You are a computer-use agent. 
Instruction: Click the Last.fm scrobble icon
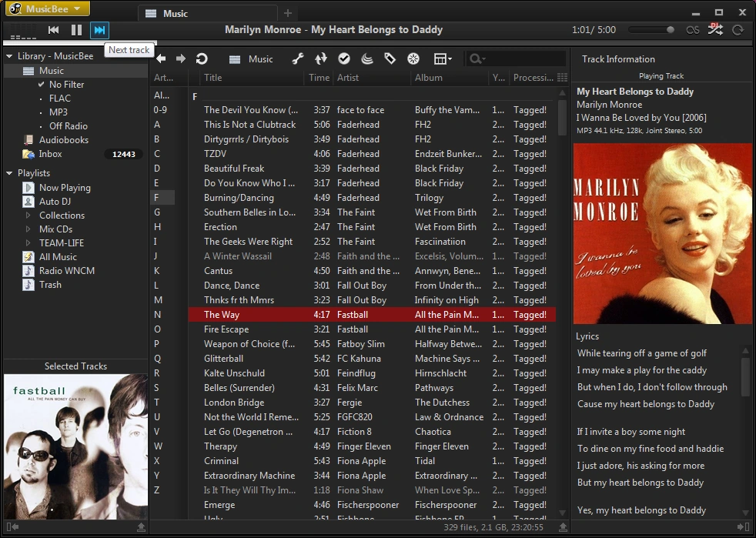point(692,30)
